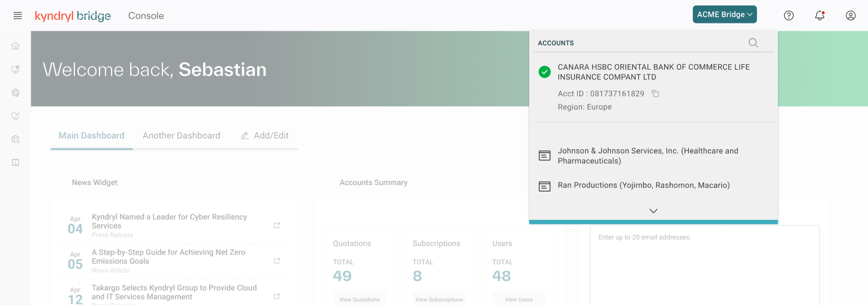Click the Add/Edit dashboard option
The image size is (868, 305).
[265, 136]
